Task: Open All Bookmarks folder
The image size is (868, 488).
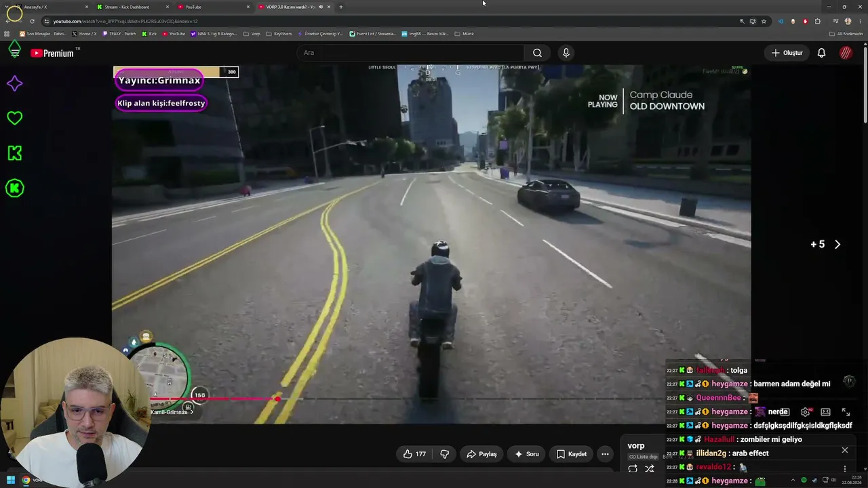Action: [846, 34]
